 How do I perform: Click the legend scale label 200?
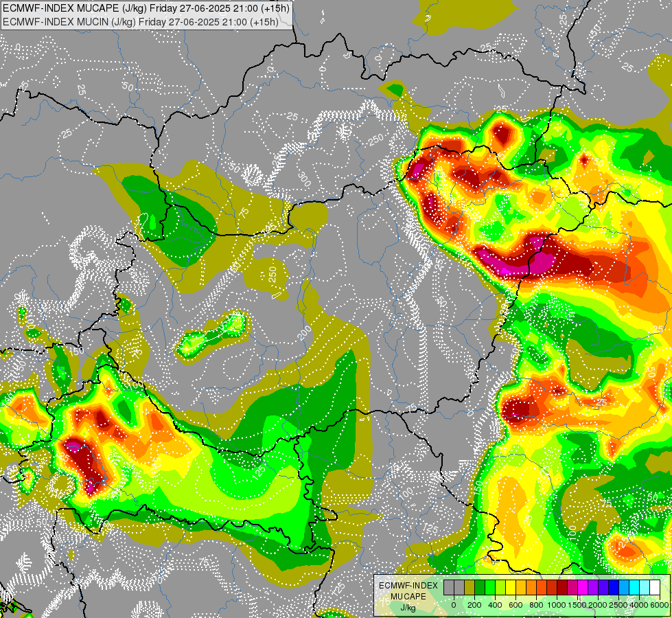coord(474,605)
